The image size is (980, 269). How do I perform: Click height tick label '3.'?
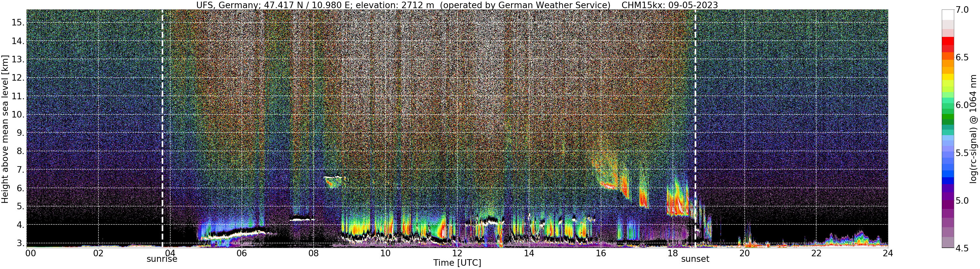21,243
